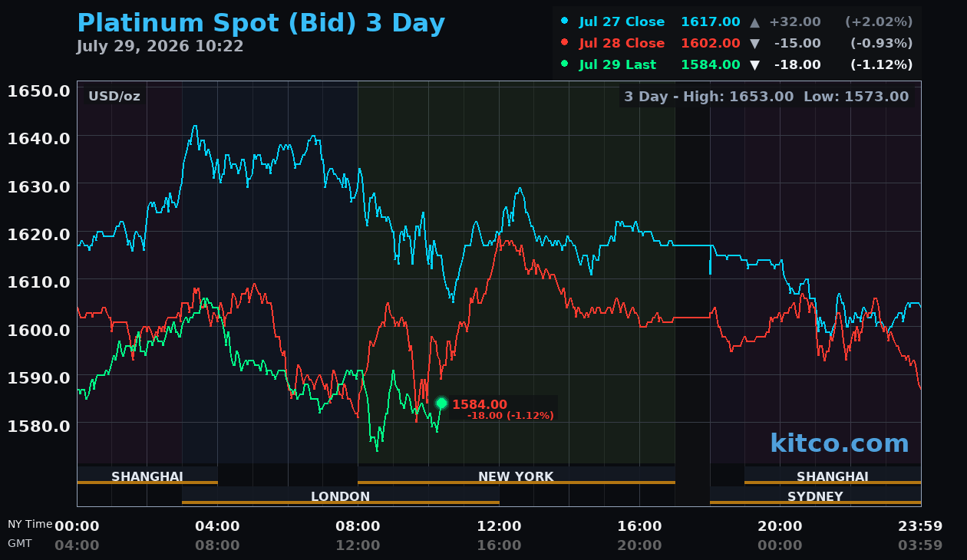Click the NY Time axis label
Viewport: 967px width, 560px height.
coord(30,525)
